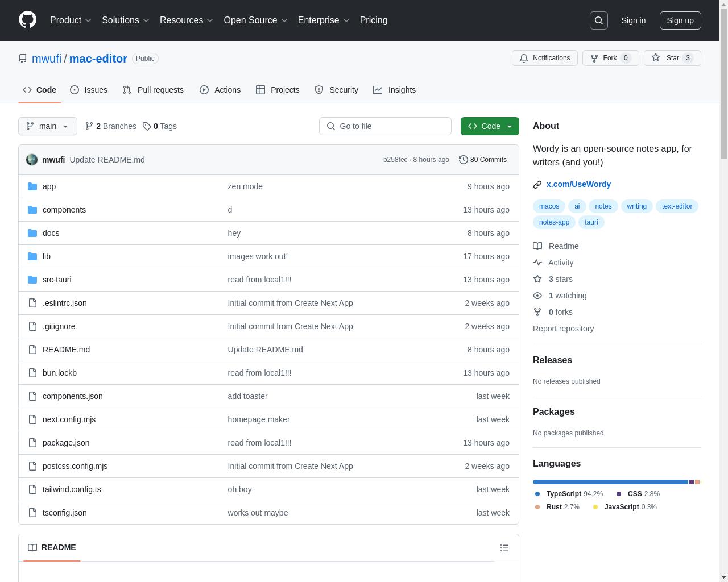Click the Sign up button
This screenshot has height=582, width=728.
[680, 20]
